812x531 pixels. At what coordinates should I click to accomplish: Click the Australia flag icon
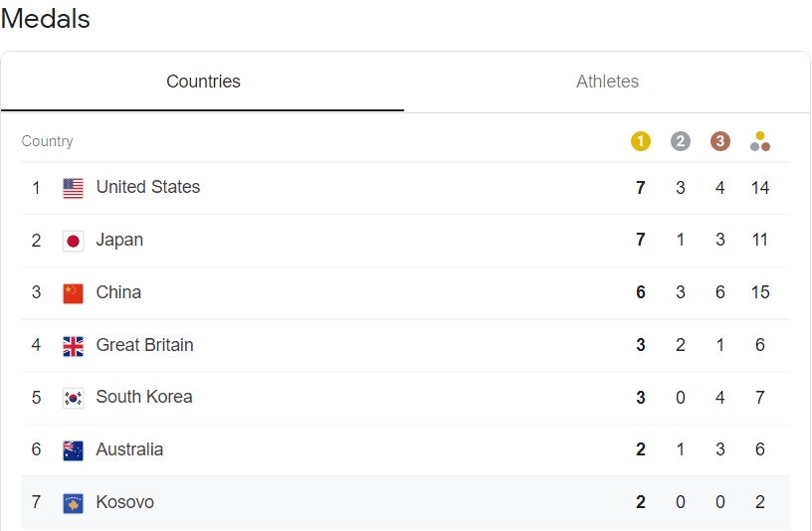point(73,450)
